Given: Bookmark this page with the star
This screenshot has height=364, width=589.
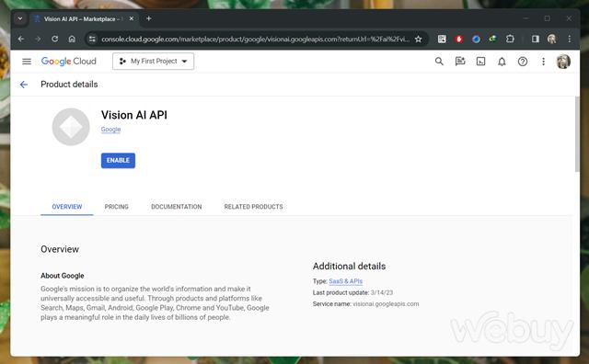Looking at the screenshot, I should click(418, 39).
